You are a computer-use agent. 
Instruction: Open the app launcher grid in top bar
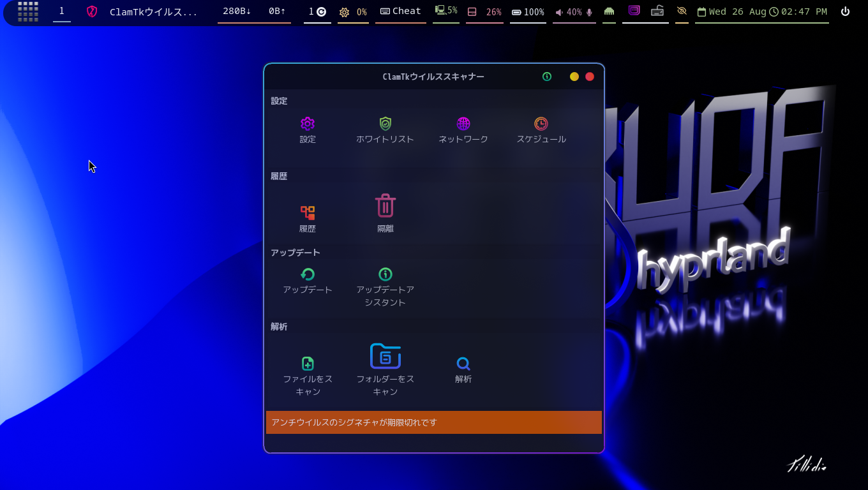point(28,11)
